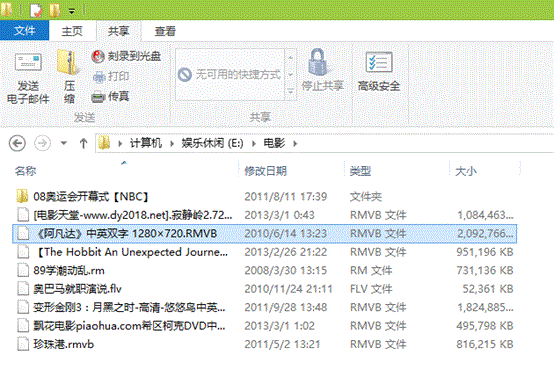Image resolution: width=554 pixels, height=392 pixels.
Task: Open the recent locations dropdown arrow
Action: click(64, 143)
